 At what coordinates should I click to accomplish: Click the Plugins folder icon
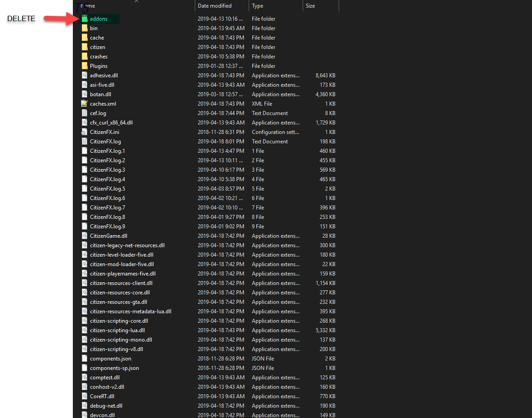pos(85,66)
